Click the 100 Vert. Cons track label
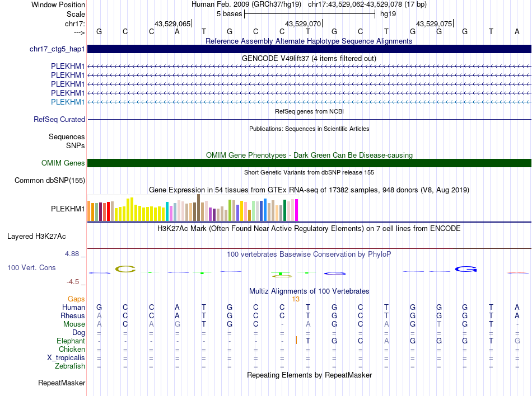Screen dimensions: 532x396 point(31,268)
